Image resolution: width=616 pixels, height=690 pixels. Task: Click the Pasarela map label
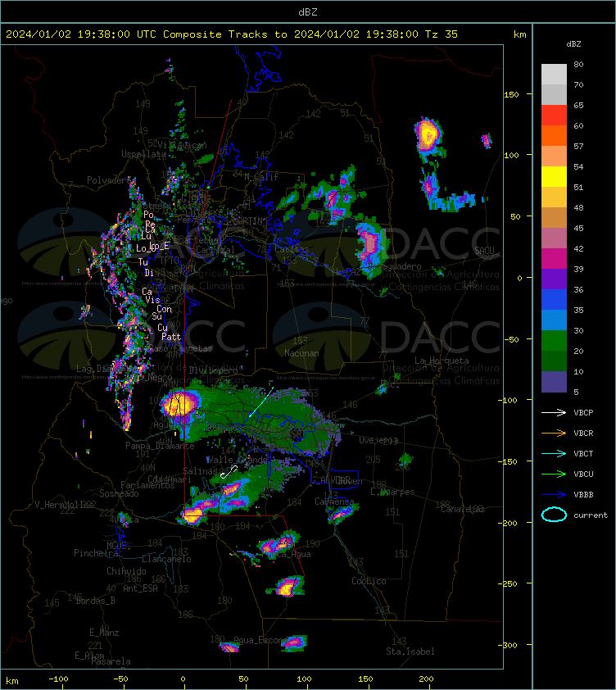pyautogui.click(x=111, y=661)
